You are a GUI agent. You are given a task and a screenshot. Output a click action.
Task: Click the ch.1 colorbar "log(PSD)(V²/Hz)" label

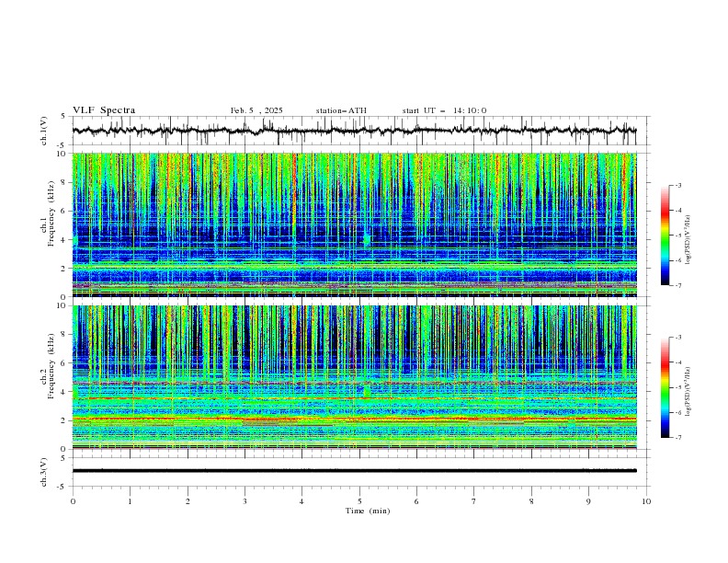coord(688,240)
